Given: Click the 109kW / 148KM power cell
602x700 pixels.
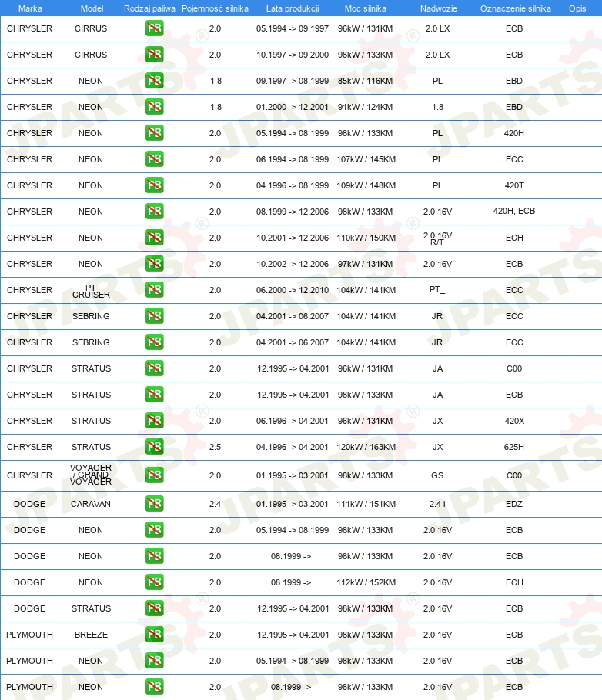Looking at the screenshot, I should [x=366, y=185].
